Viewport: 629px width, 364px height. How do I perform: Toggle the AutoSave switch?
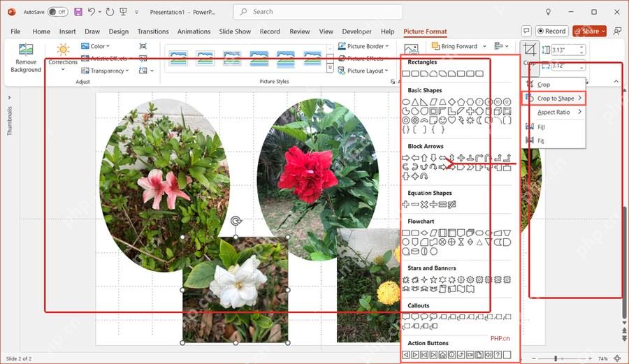[58, 12]
